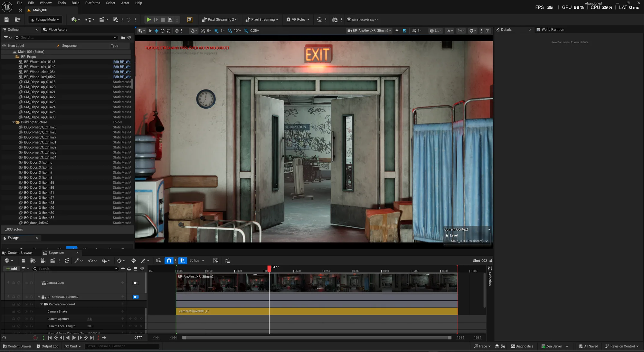The height and width of the screenshot is (352, 644).
Task: Open the Content Drawer
Action: pos(17,347)
